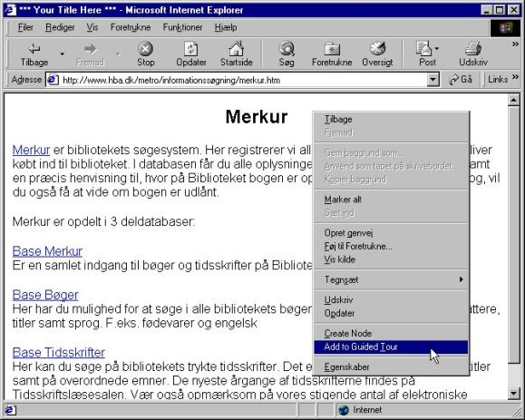Click the Internet Explorer title bar icon
The width and height of the screenshot is (525, 420).
[10, 10]
